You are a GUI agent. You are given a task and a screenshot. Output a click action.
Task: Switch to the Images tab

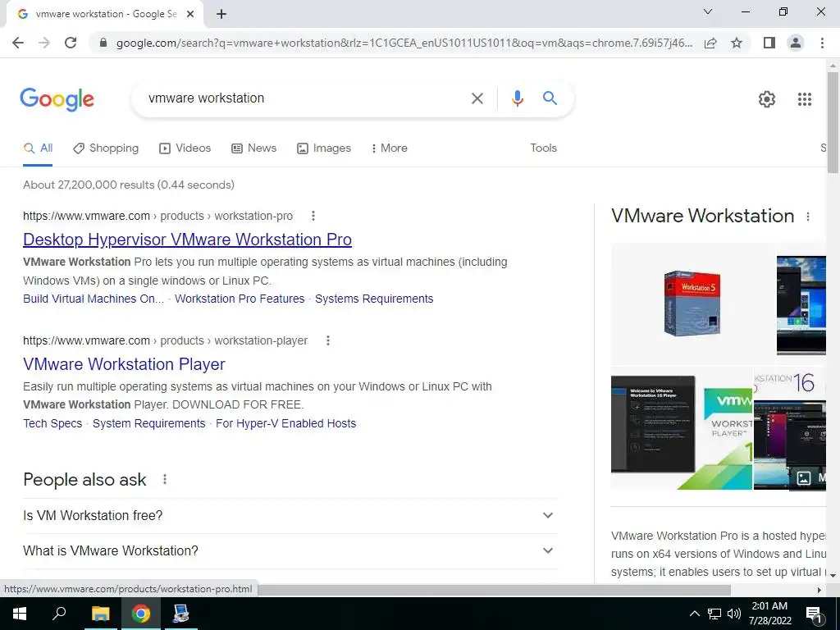click(324, 148)
